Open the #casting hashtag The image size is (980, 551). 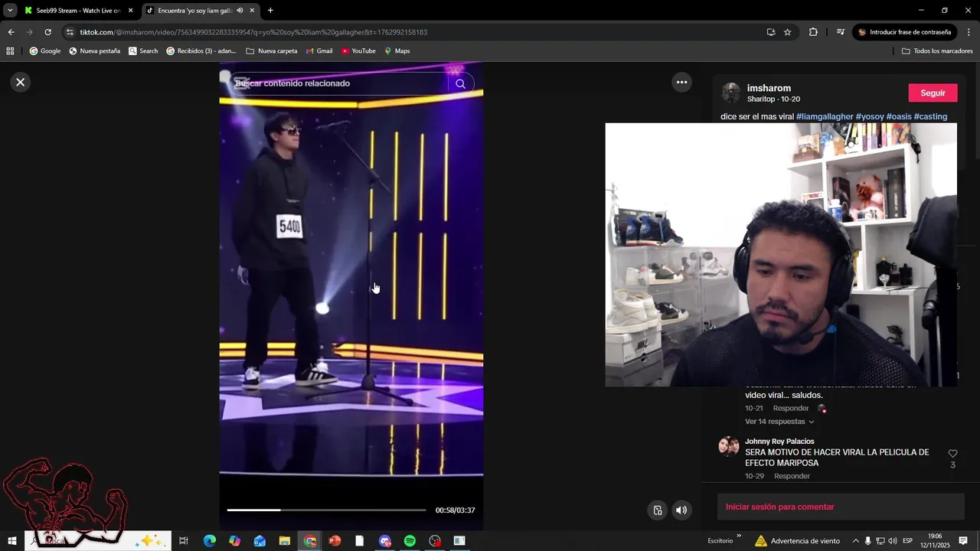click(x=930, y=116)
